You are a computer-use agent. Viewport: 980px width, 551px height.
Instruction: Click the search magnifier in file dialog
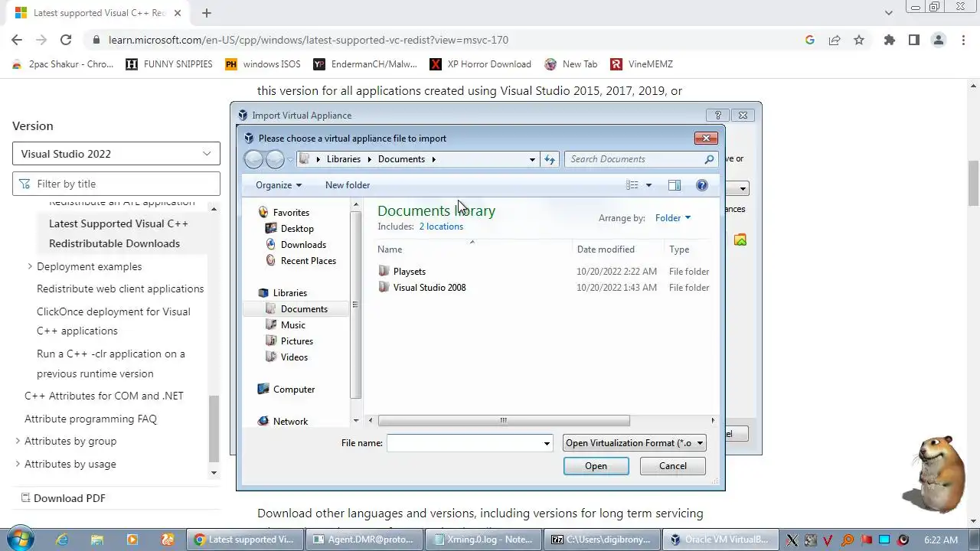click(x=709, y=159)
